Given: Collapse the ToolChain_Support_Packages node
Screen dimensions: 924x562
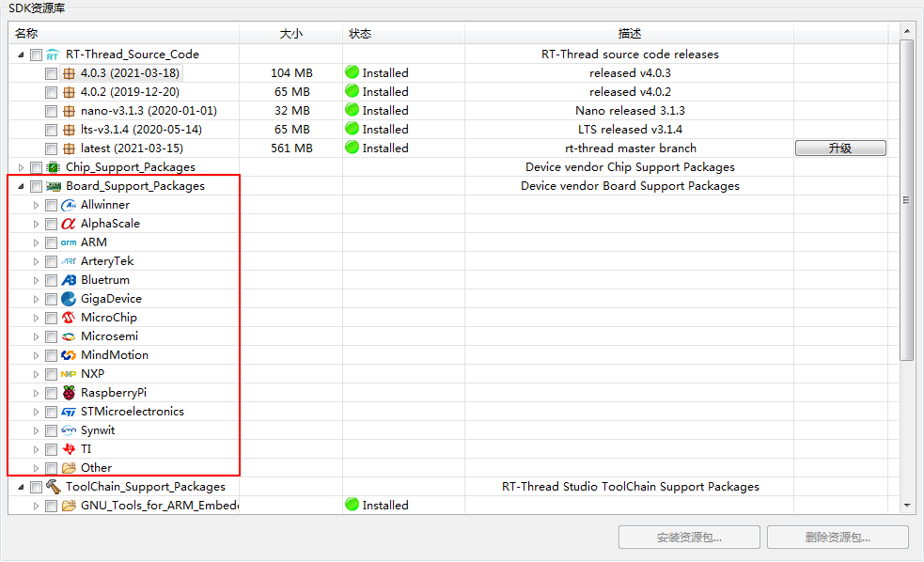Looking at the screenshot, I should [x=22, y=487].
